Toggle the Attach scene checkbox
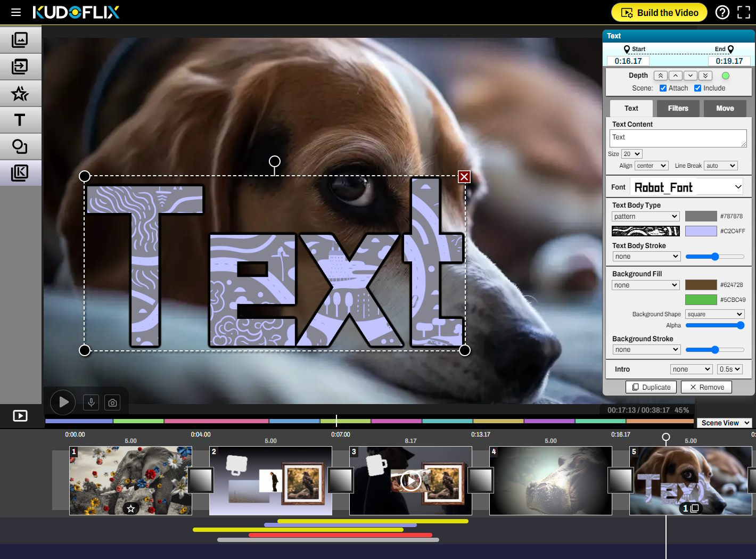756x559 pixels. click(663, 88)
